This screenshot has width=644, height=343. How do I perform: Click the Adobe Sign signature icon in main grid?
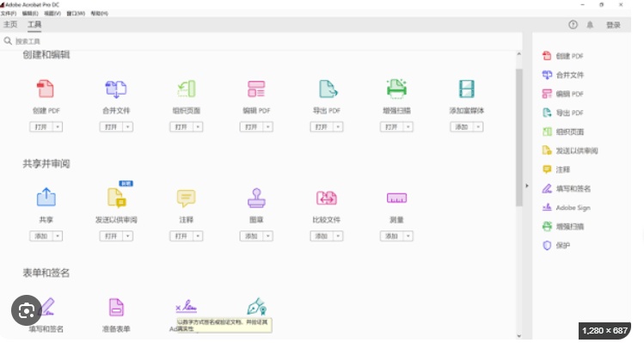tap(186, 306)
